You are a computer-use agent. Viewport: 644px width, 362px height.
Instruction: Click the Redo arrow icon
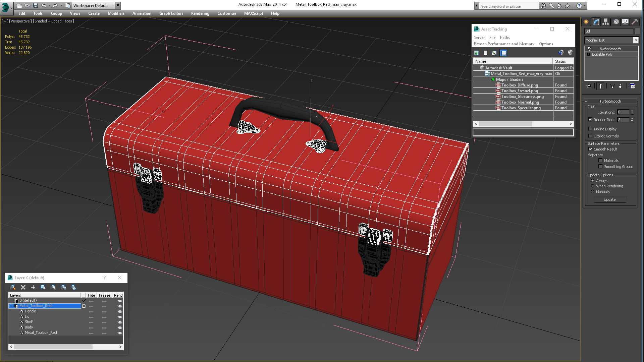coord(55,5)
